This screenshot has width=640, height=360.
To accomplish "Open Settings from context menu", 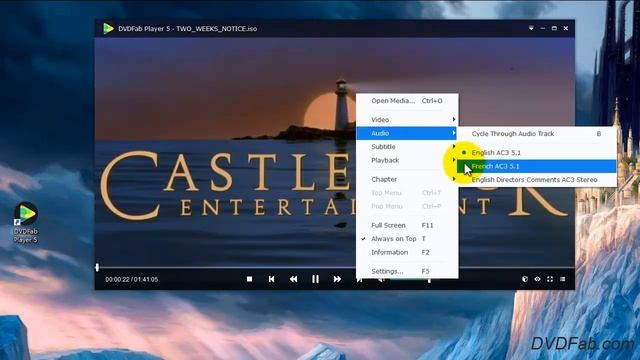I will point(407,271).
